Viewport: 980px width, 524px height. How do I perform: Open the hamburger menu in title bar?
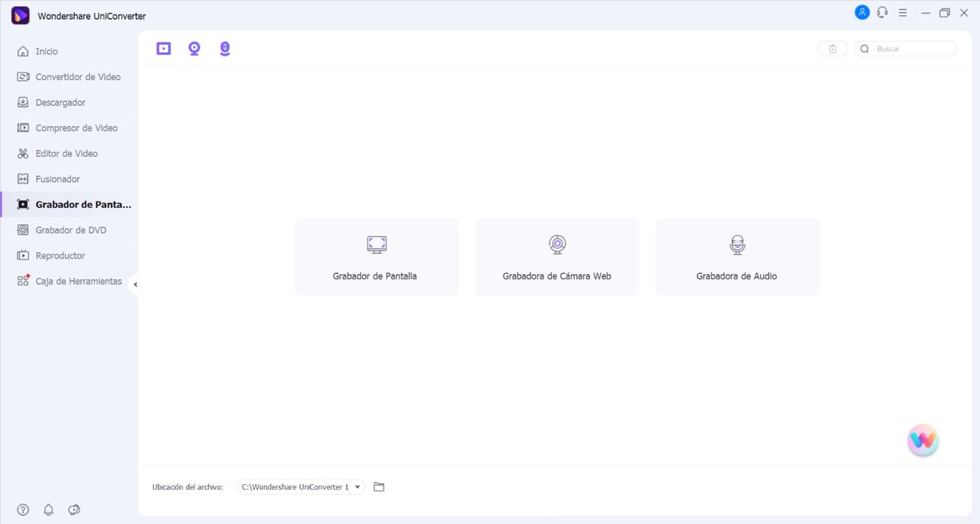903,13
